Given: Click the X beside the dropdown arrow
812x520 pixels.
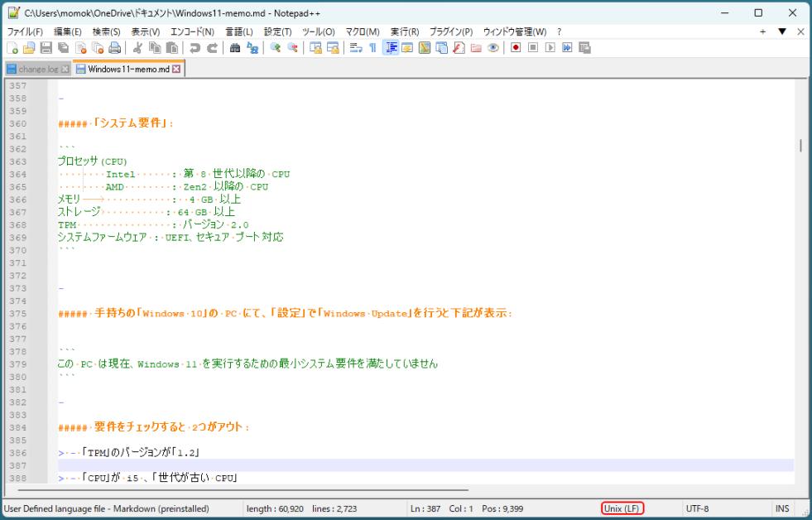Looking at the screenshot, I should [x=800, y=32].
